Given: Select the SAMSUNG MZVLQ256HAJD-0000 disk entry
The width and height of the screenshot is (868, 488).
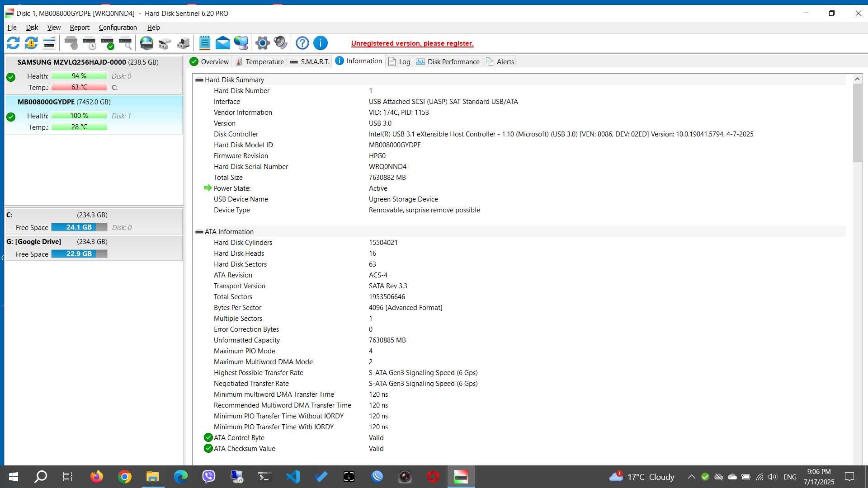Looking at the screenshot, I should click(x=94, y=75).
